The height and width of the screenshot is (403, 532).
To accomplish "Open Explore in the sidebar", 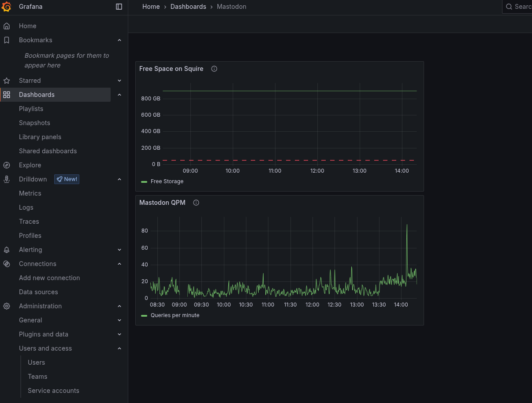I will click(x=30, y=165).
